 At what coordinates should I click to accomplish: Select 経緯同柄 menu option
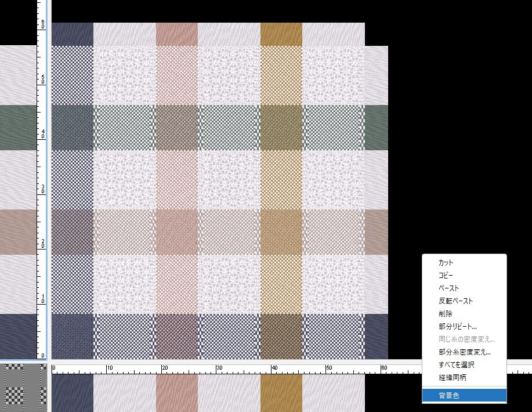[453, 378]
